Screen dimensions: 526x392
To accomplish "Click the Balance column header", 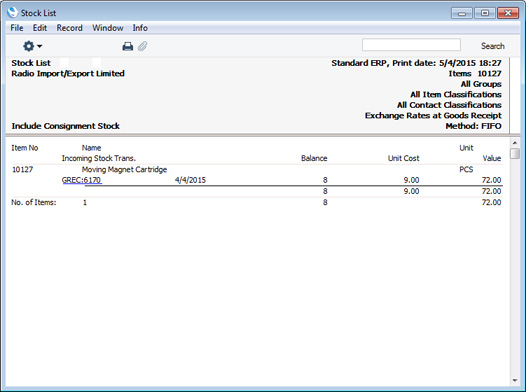I will click(x=314, y=158).
